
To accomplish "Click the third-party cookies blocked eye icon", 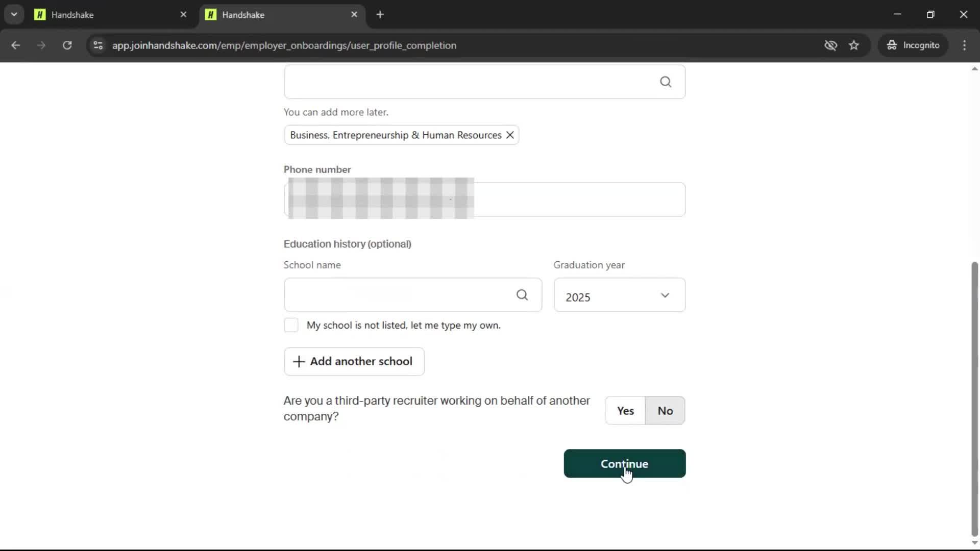I will tap(830, 45).
